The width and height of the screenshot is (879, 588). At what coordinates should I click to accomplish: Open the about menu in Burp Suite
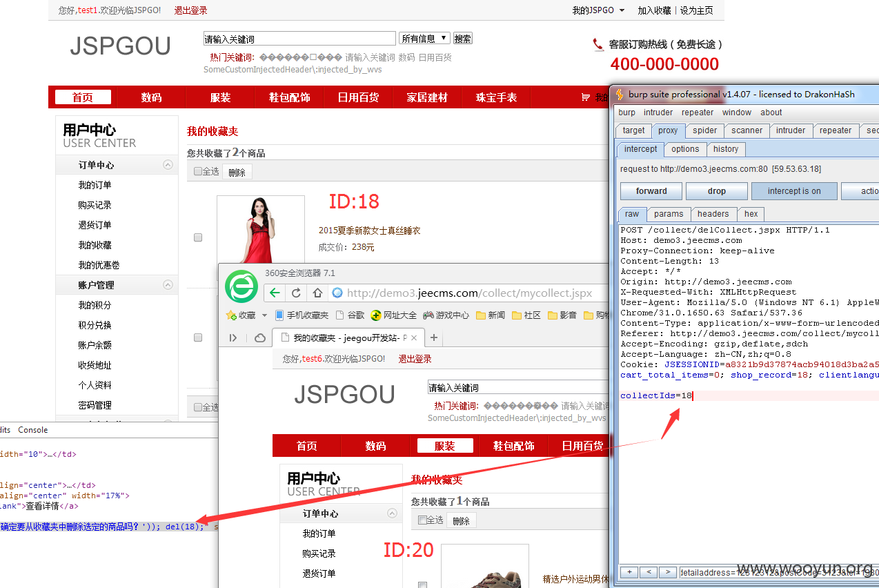771,112
